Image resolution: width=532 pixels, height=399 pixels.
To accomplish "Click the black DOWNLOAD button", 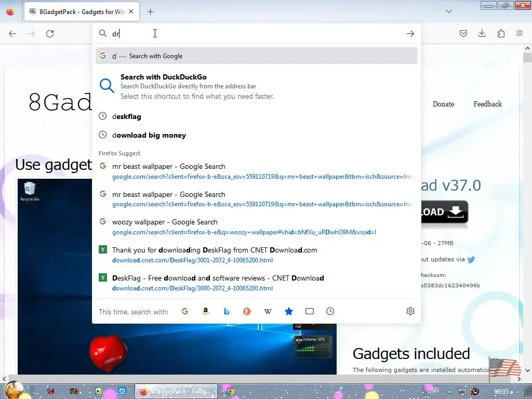I will [x=445, y=212].
